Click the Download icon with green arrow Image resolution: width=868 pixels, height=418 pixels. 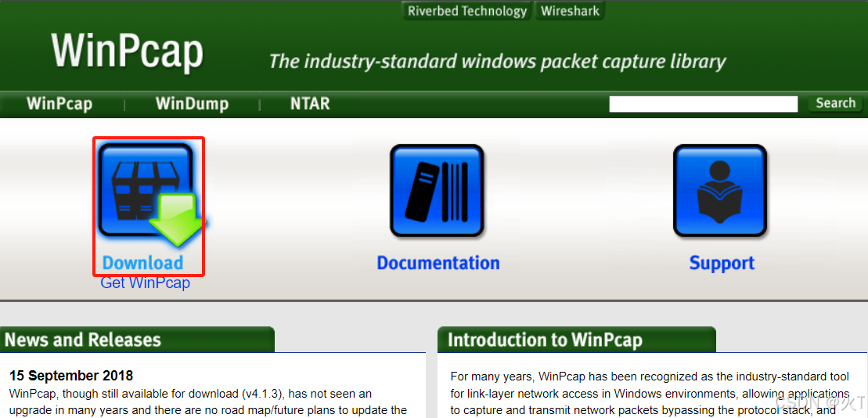point(150,194)
